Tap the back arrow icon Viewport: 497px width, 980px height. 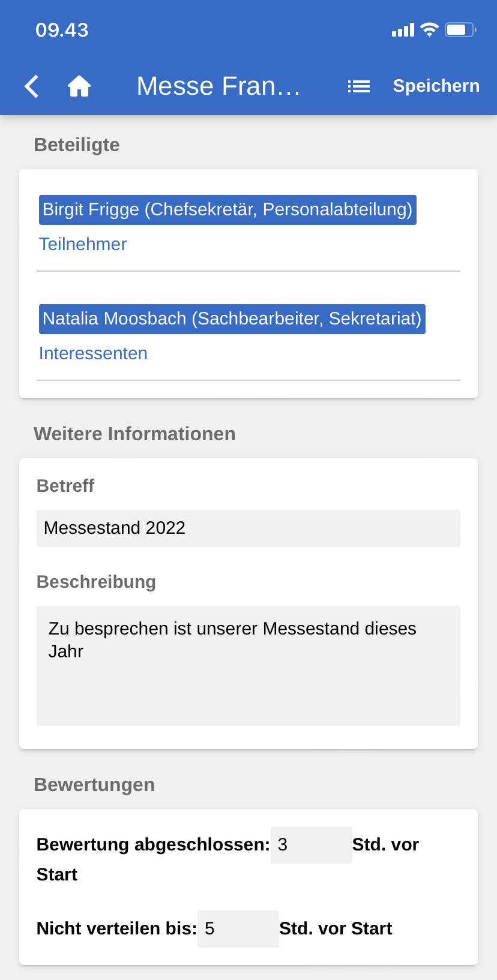(32, 86)
